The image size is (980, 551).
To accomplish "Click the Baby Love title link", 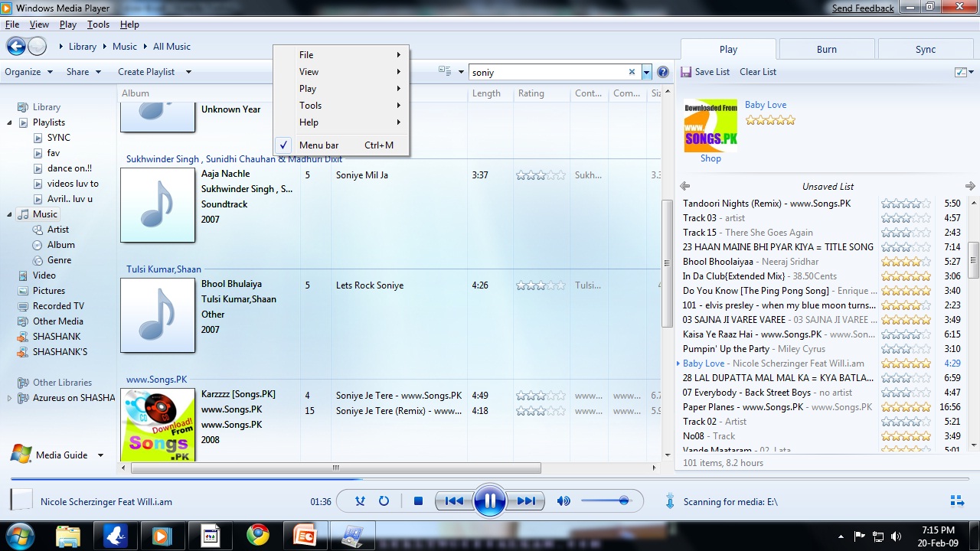I will [x=766, y=105].
